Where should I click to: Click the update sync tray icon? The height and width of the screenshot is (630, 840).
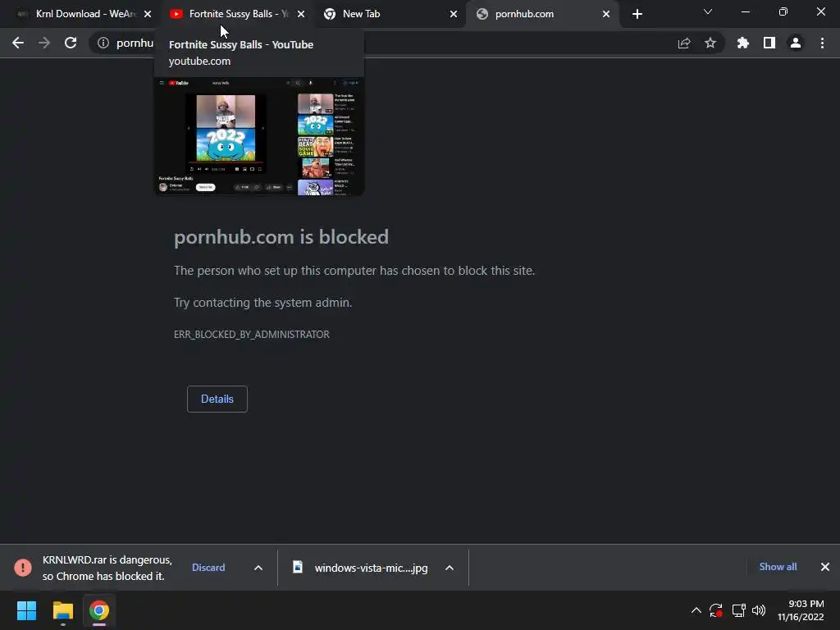(715, 610)
